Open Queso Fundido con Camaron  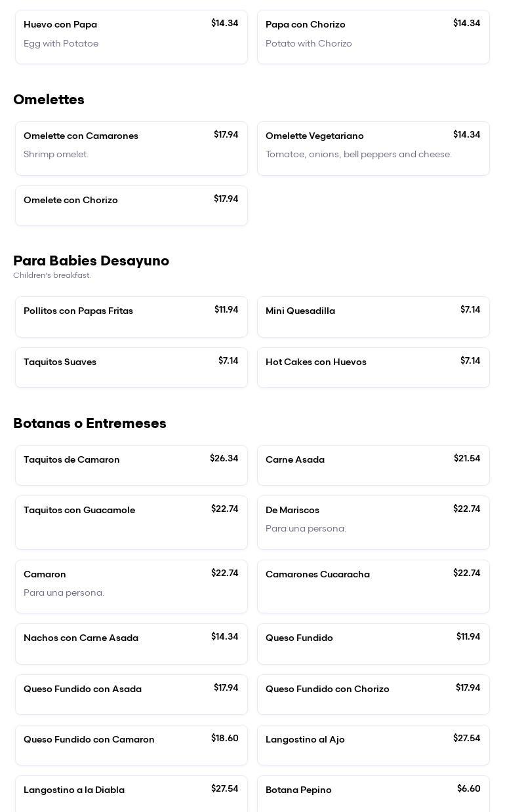131,745
